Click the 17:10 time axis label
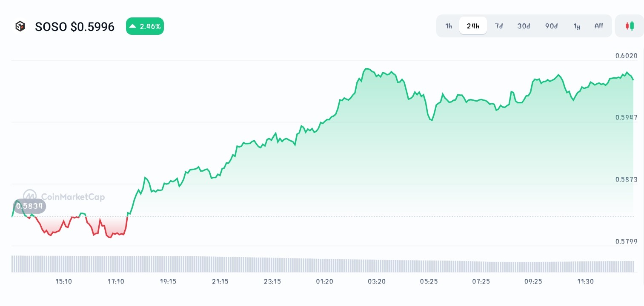 [116, 281]
